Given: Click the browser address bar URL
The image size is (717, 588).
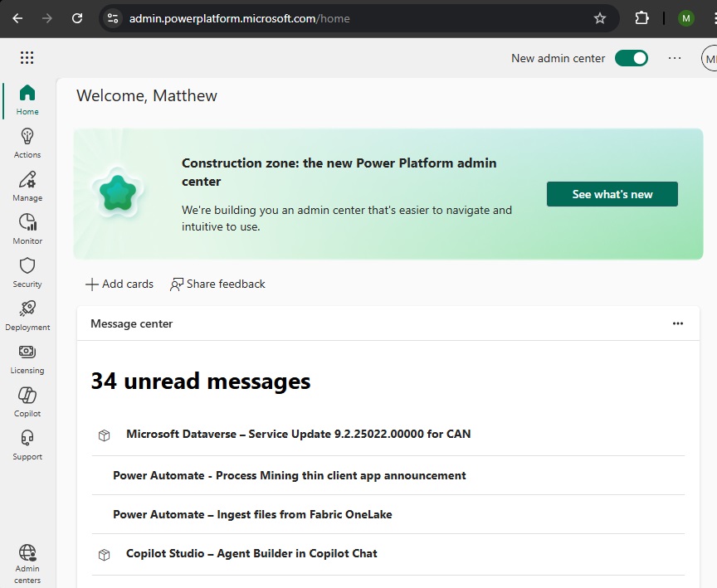Looking at the screenshot, I should click(240, 19).
